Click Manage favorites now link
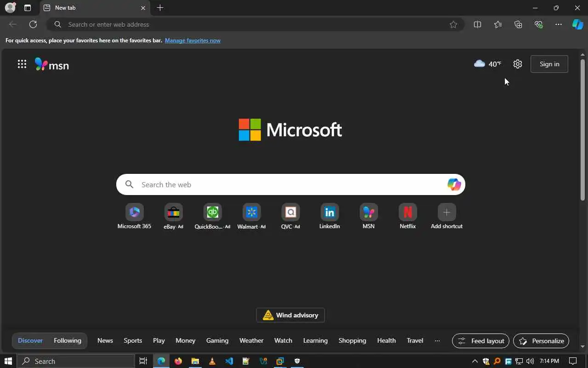Image resolution: width=588 pixels, height=368 pixels. click(192, 40)
